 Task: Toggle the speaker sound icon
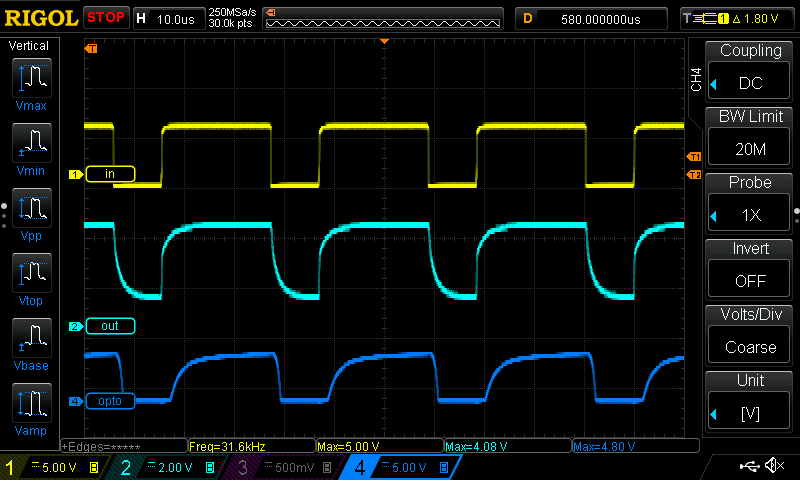pos(774,466)
